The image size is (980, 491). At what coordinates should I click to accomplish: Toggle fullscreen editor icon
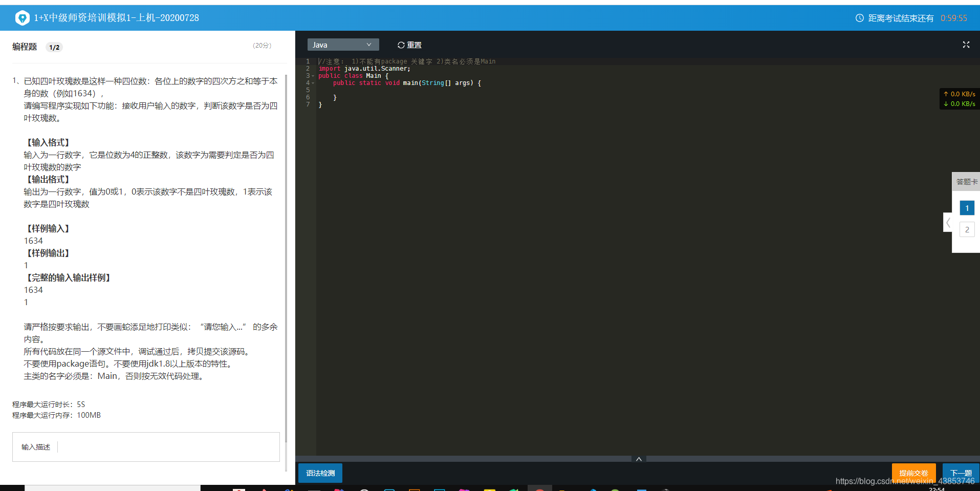(966, 45)
